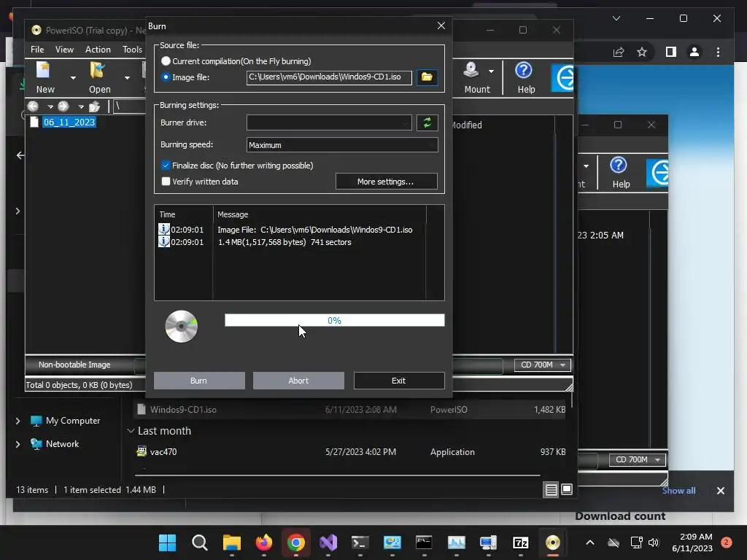Switch to PowerISO taskbar icon
747x560 pixels.
[553, 542]
